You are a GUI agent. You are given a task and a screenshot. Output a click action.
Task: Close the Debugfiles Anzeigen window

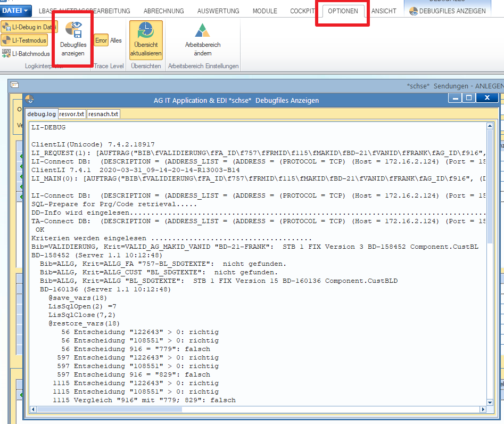(488, 98)
